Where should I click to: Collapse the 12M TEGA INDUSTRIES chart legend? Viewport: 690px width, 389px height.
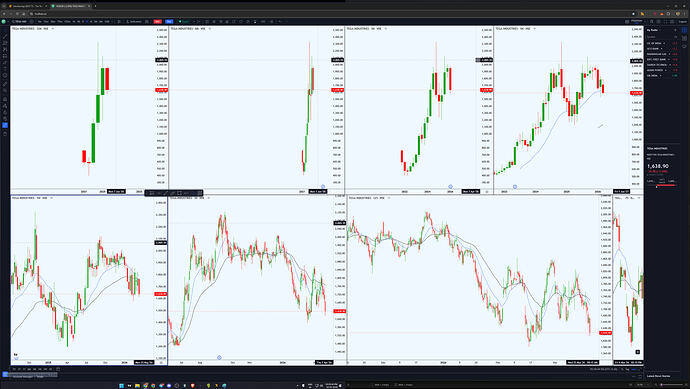click(53, 29)
